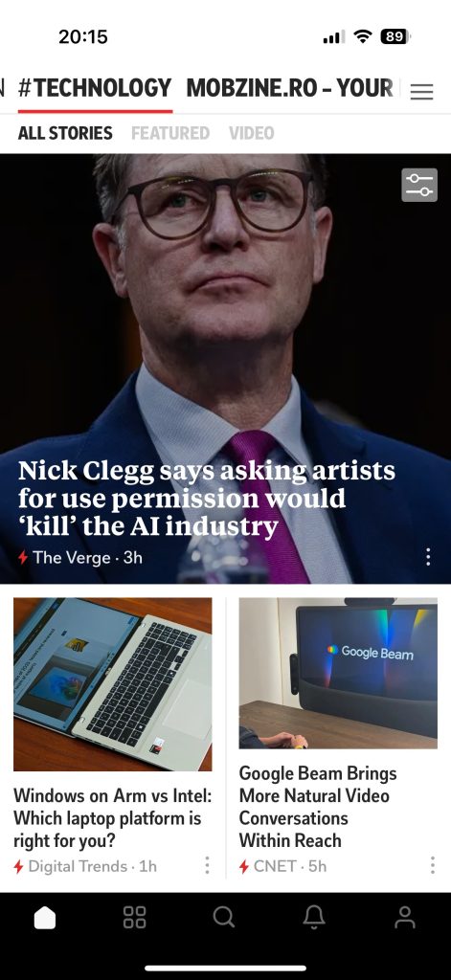Open the Nick Clegg AI industry headline
The image size is (451, 980).
tap(207, 499)
